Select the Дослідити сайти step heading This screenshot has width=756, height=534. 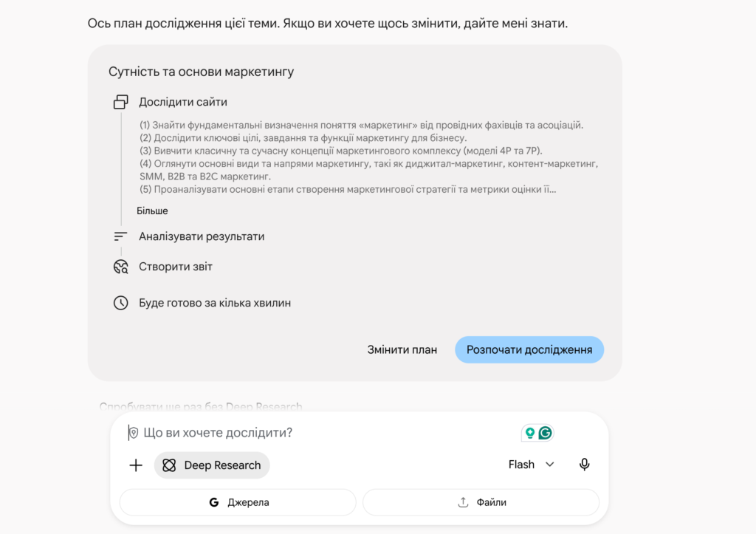[x=183, y=102]
